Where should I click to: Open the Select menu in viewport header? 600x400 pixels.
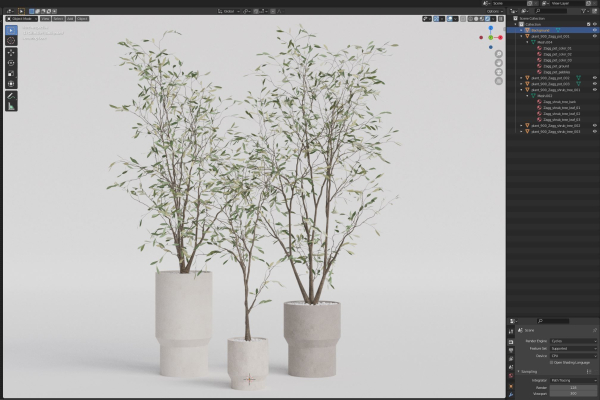coord(58,19)
